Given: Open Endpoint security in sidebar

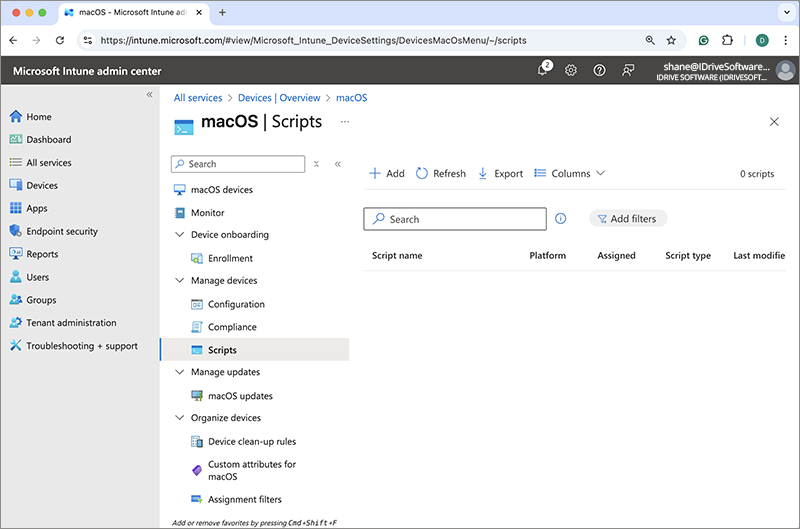Looking at the screenshot, I should tap(62, 231).
